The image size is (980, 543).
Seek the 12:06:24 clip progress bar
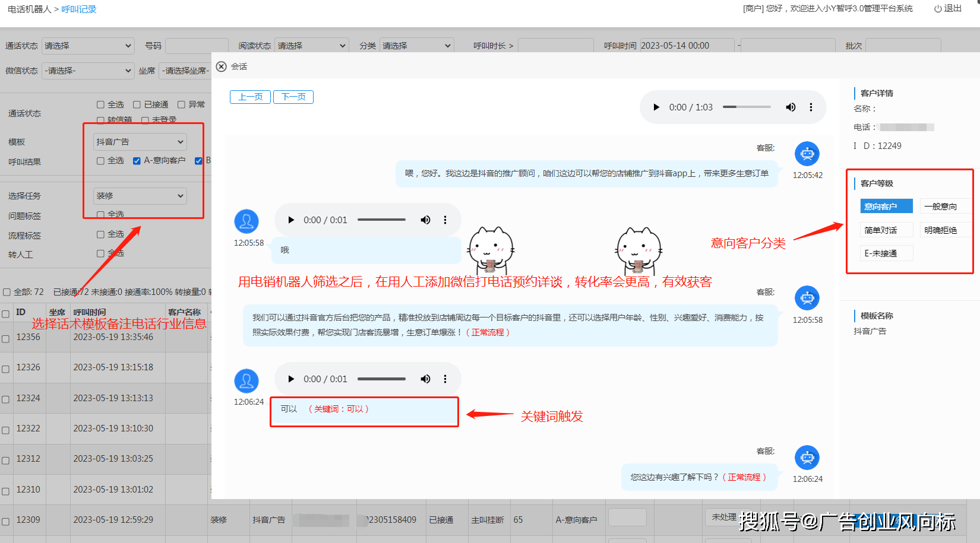(381, 379)
